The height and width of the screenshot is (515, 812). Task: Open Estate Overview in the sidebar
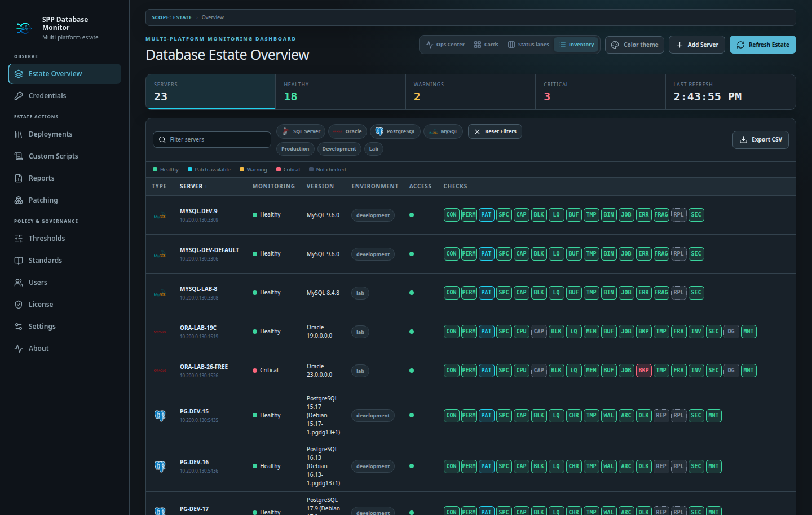pos(65,74)
